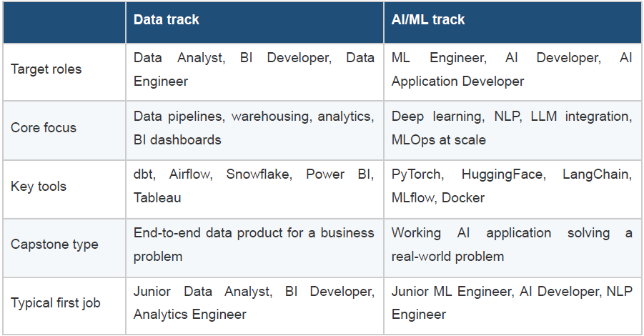Select the Key tools row label

click(x=39, y=187)
